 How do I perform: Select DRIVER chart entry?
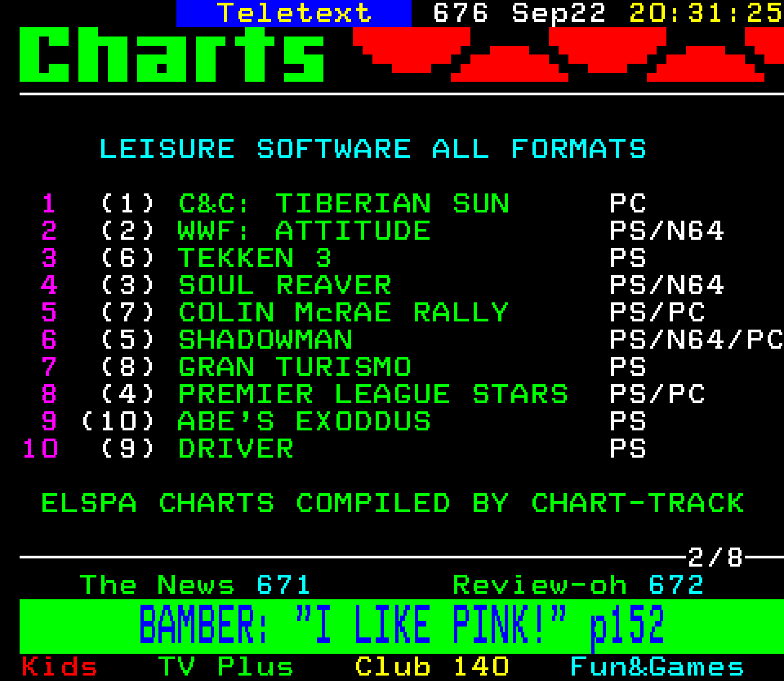(x=236, y=448)
